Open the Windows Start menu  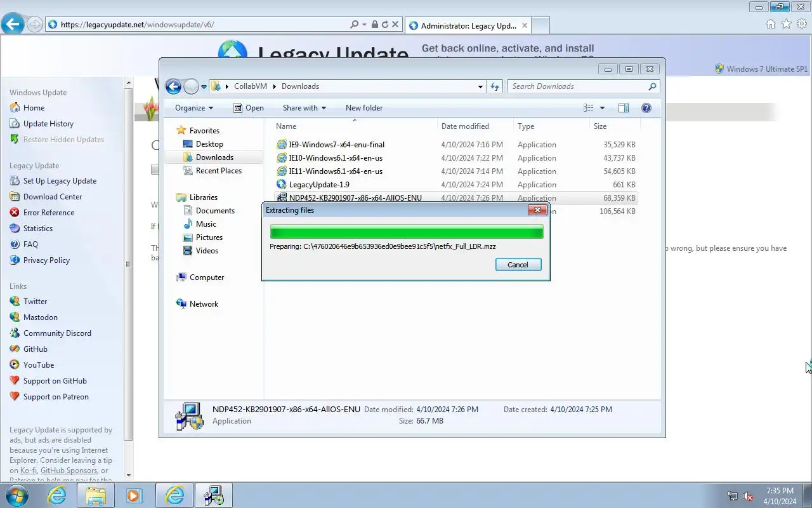[17, 495]
